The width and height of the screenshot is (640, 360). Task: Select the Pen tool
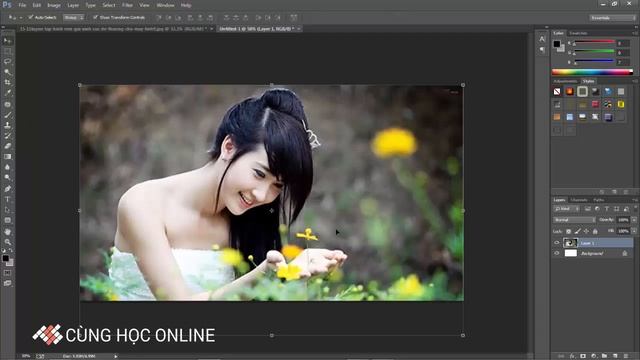7,189
